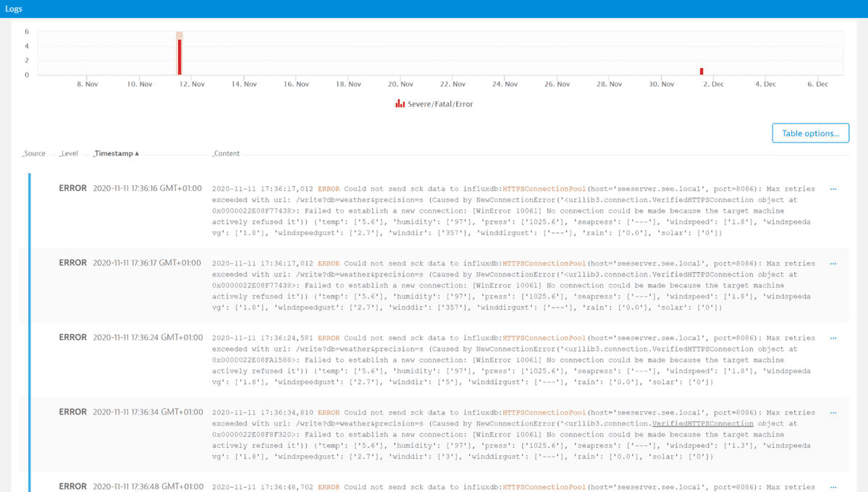Open the more options ellipsis on first log entry

coord(833,188)
